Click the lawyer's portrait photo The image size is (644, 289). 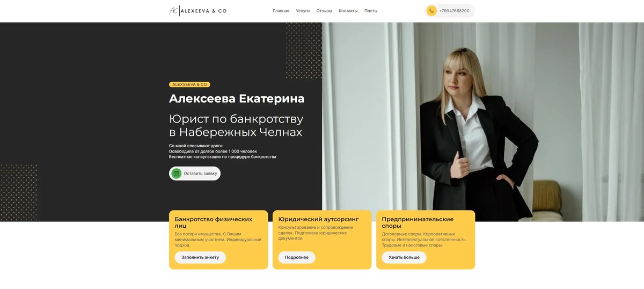coord(483,122)
